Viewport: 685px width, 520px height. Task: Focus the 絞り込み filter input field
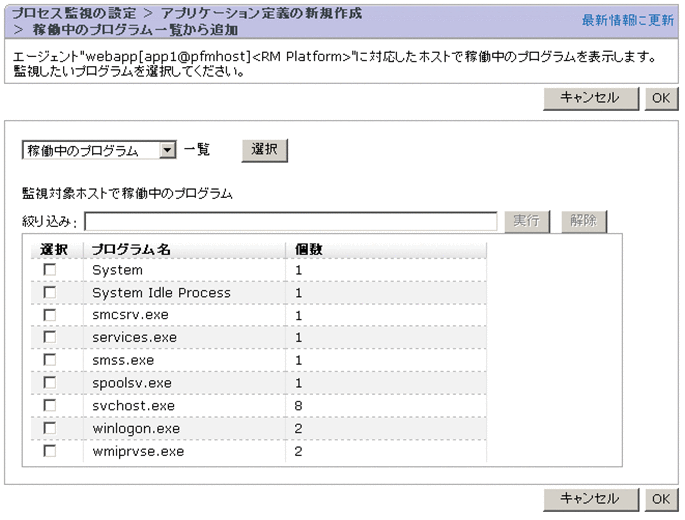pos(291,221)
